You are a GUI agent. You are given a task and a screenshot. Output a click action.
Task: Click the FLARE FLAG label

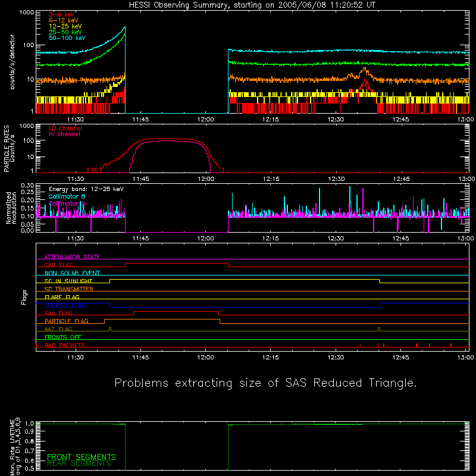tap(62, 297)
